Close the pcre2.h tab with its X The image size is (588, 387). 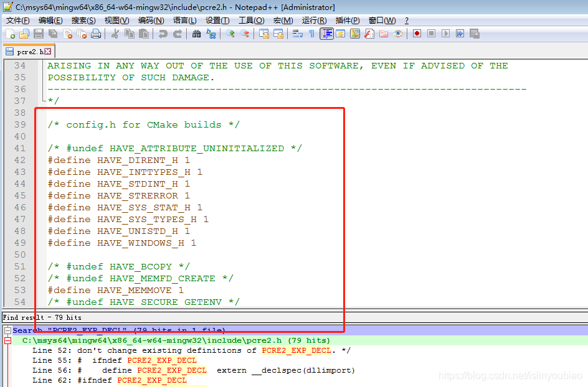point(47,51)
